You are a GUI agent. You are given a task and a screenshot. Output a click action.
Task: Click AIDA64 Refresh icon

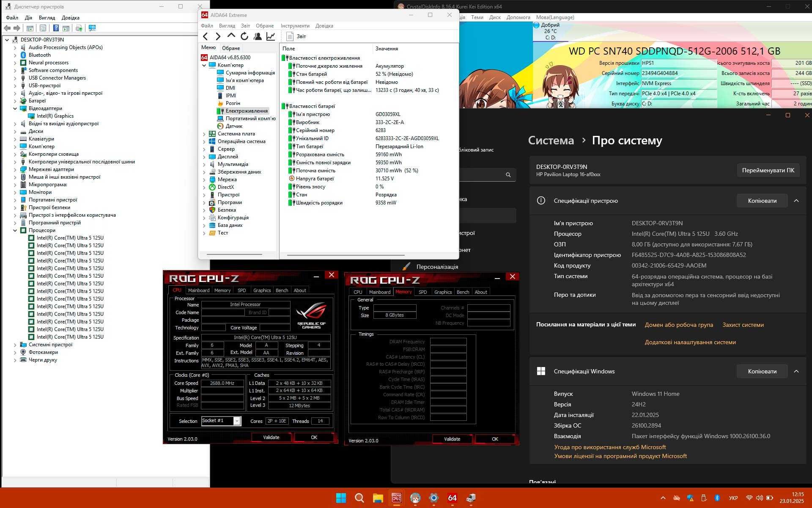[x=244, y=36]
